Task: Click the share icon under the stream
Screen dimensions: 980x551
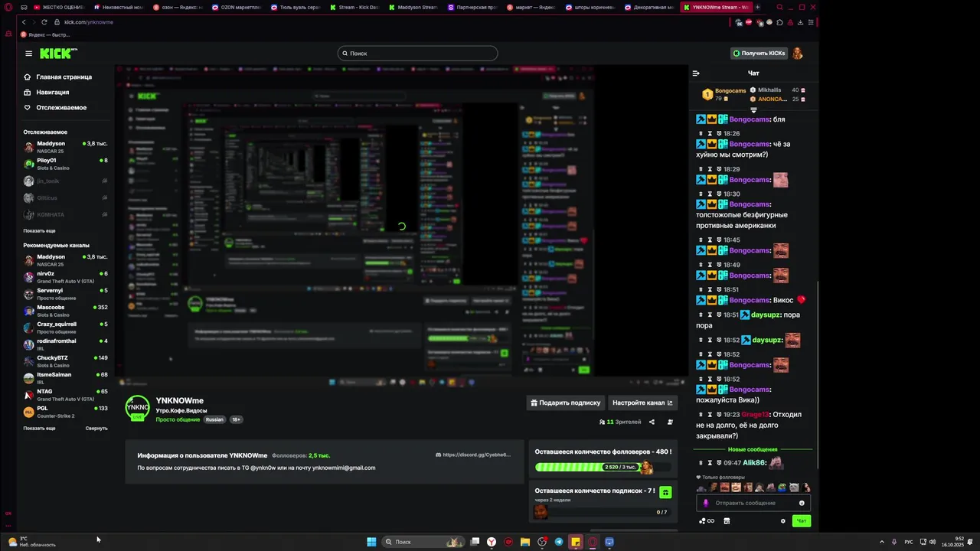Action: [x=652, y=422]
